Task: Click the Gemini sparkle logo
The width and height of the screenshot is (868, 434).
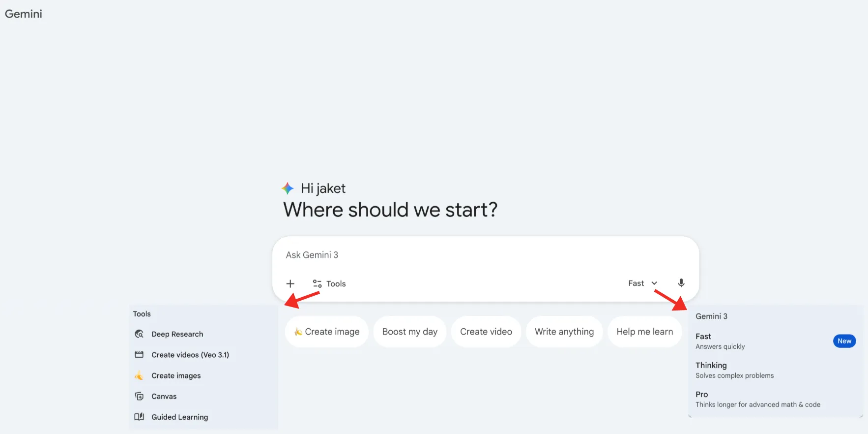Action: [288, 188]
